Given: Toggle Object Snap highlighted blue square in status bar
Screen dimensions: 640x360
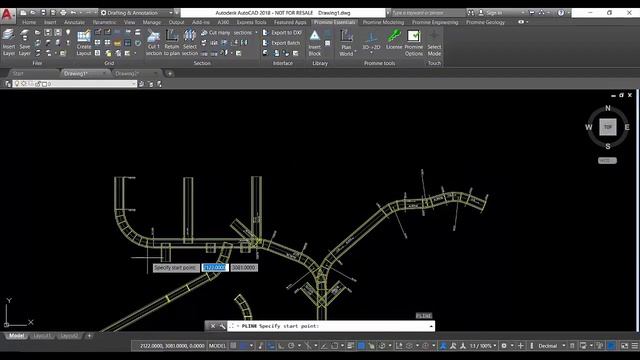Looking at the screenshot, I should click(x=361, y=346).
